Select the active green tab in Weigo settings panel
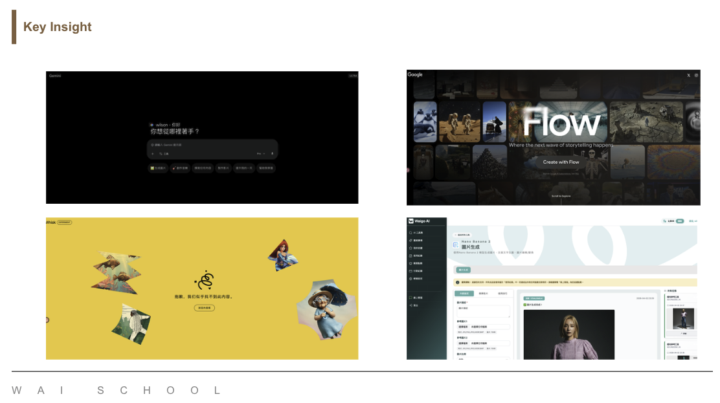Screen dimensions: 720x403 (464, 293)
